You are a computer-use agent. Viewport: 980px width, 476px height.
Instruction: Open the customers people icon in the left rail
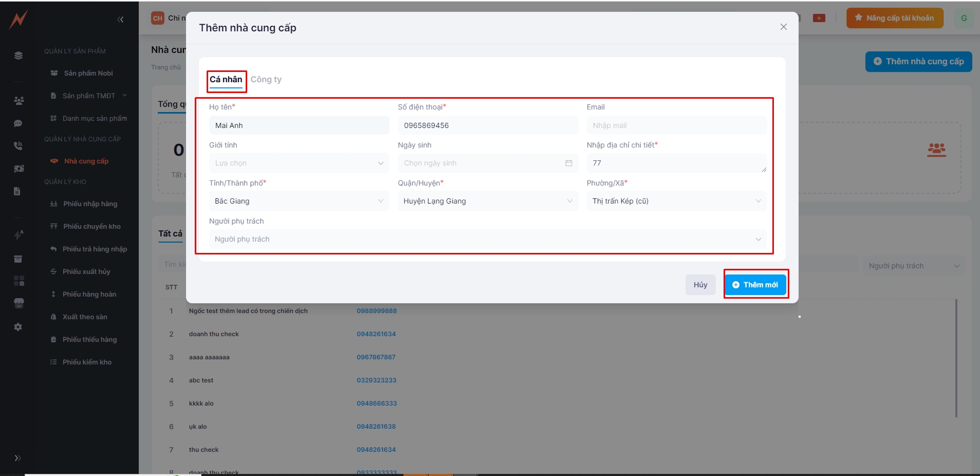coord(19,101)
